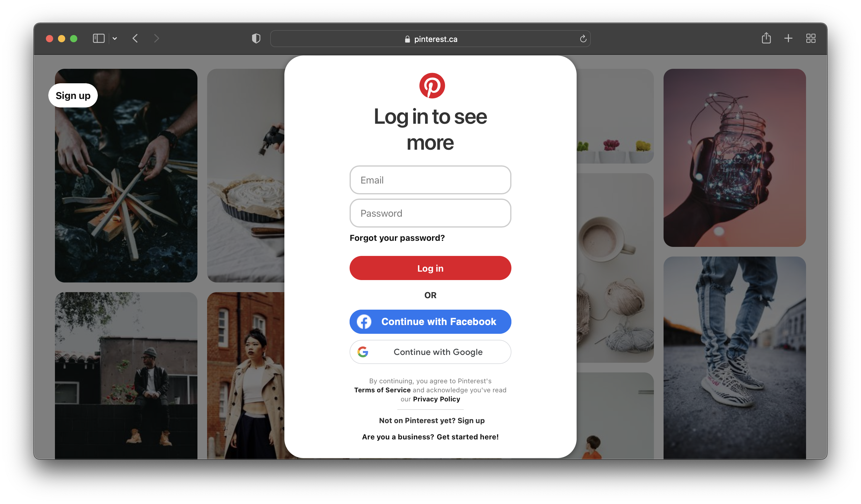The width and height of the screenshot is (861, 504).
Task: Click the new tab plus icon
Action: [789, 38]
